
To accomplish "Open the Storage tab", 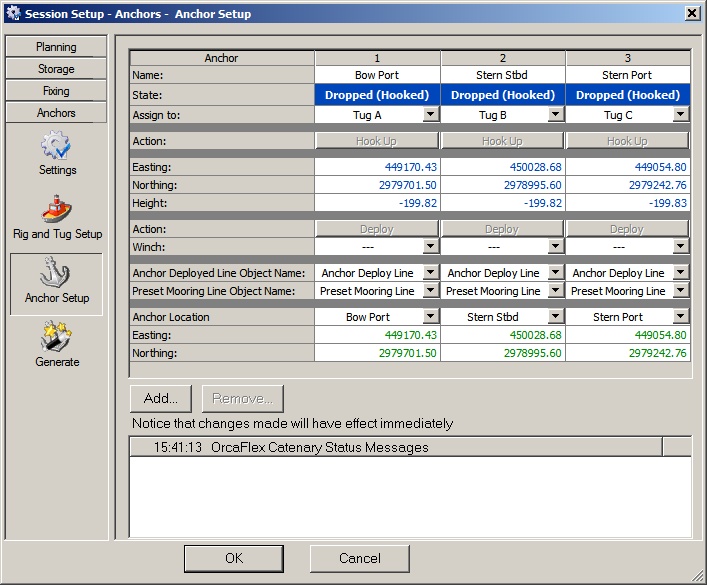I will (56, 69).
